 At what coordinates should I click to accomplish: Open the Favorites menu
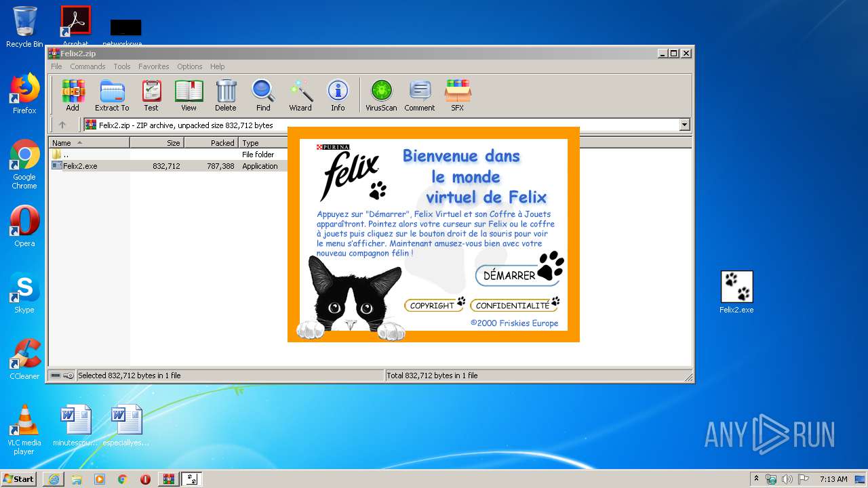154,66
